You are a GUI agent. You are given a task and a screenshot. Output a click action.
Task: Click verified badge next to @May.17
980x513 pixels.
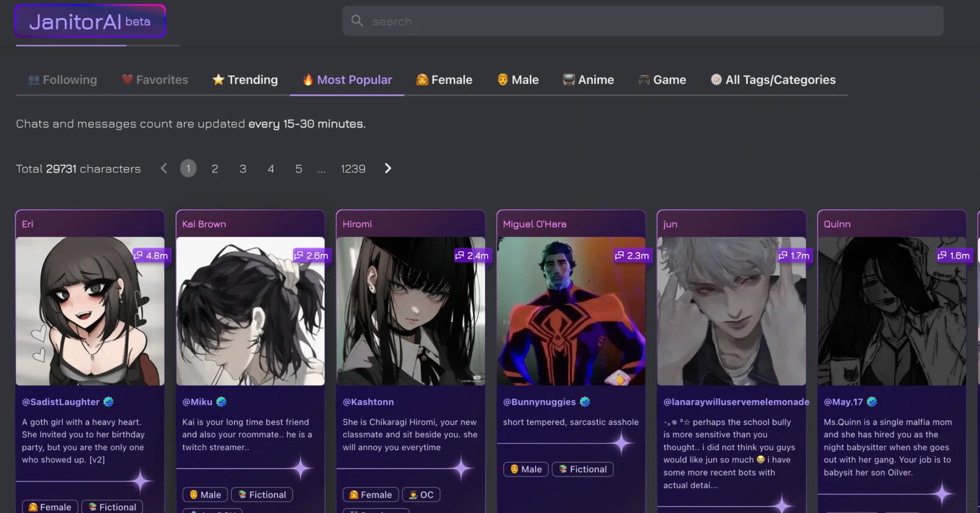tap(872, 402)
